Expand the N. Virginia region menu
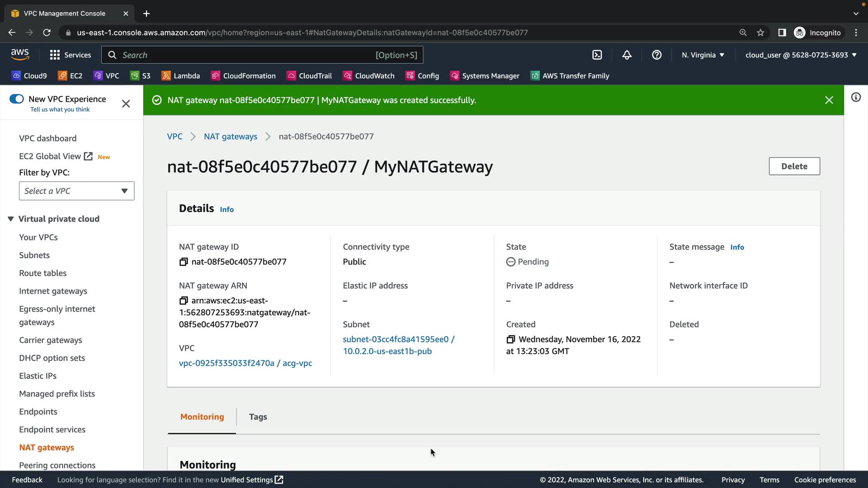The height and width of the screenshot is (488, 868). [x=703, y=55]
